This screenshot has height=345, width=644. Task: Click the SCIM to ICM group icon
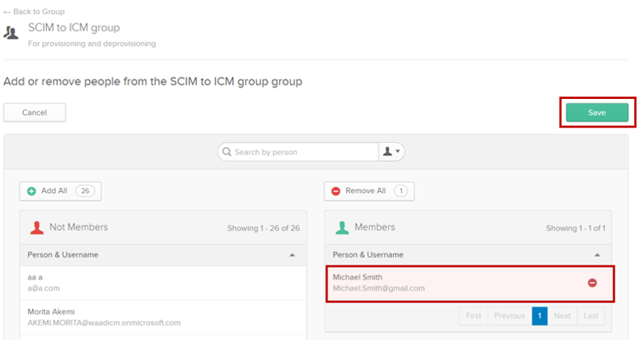coord(11,32)
